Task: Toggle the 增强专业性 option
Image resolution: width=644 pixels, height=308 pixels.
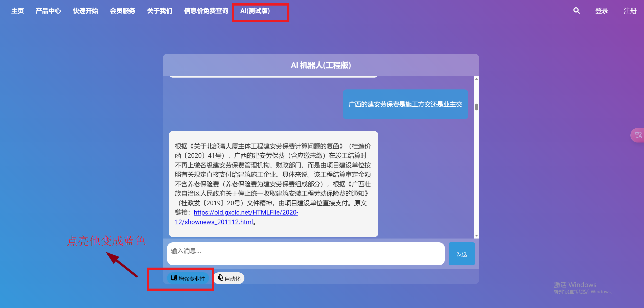Action: coord(188,278)
